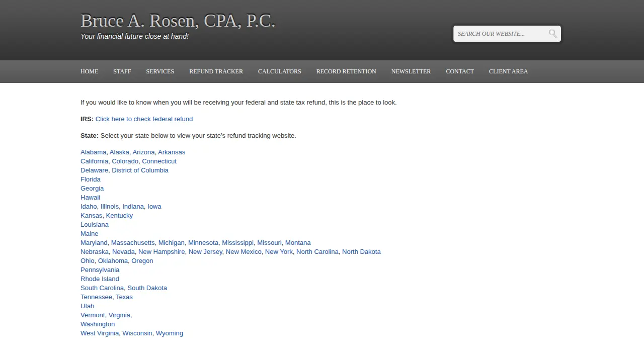This screenshot has height=362, width=644.
Task: Select the Washington link
Action: (x=98, y=324)
